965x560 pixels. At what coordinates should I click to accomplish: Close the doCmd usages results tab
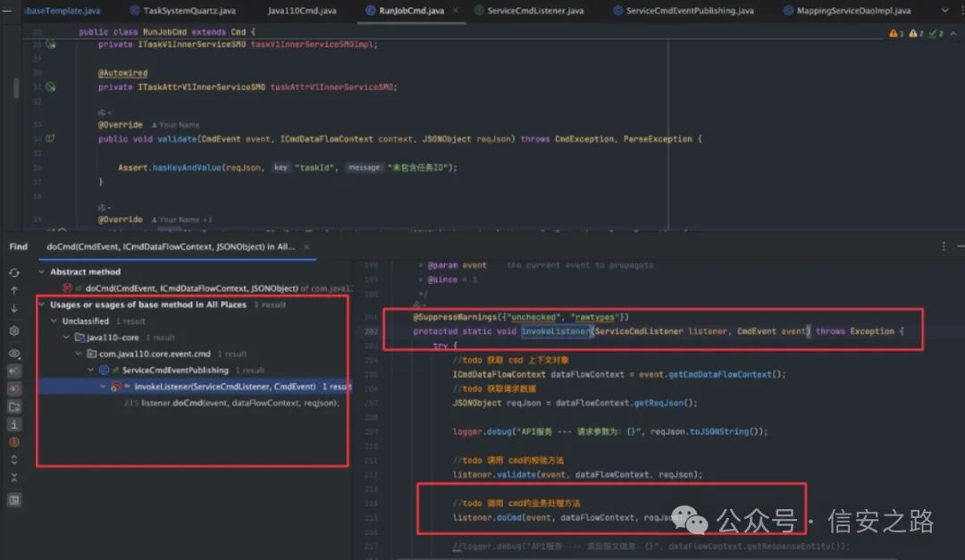tap(306, 247)
